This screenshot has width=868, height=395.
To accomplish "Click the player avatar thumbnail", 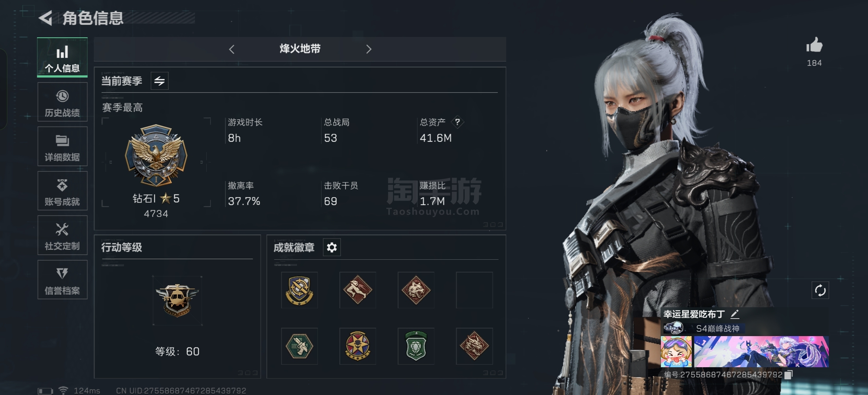I will 676,351.
